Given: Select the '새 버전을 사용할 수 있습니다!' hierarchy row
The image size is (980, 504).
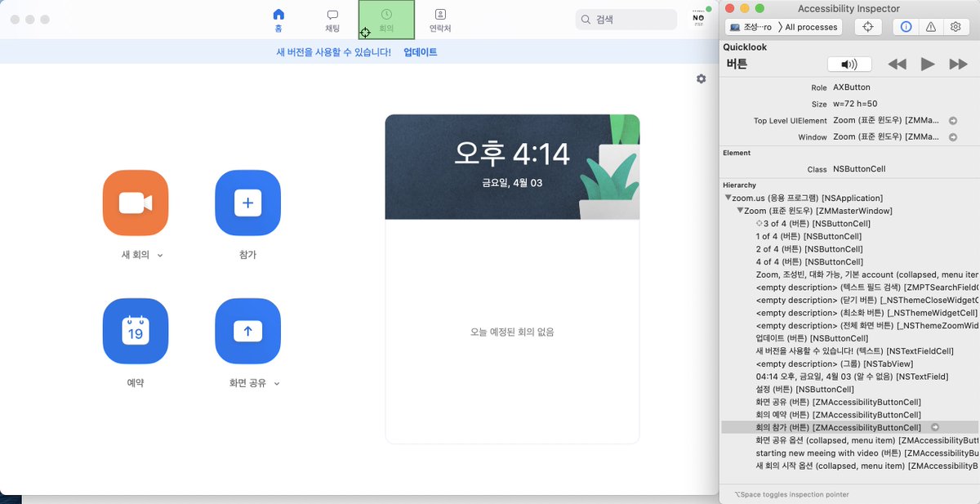Looking at the screenshot, I should click(850, 351).
